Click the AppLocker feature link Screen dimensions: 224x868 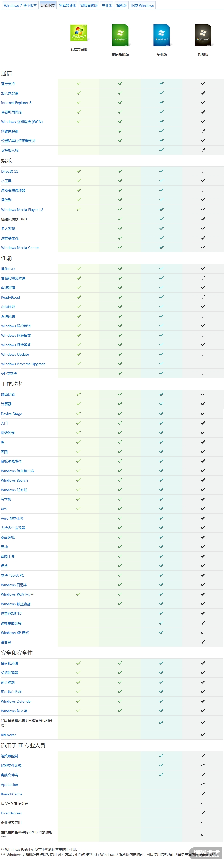pos(10,785)
